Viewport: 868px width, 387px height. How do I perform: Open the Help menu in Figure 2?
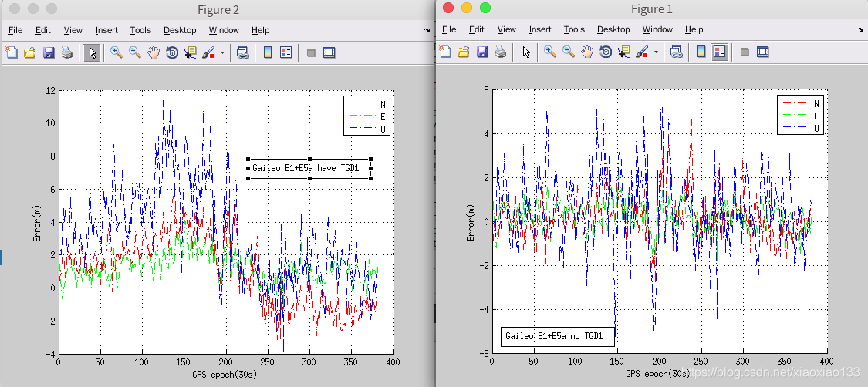260,30
